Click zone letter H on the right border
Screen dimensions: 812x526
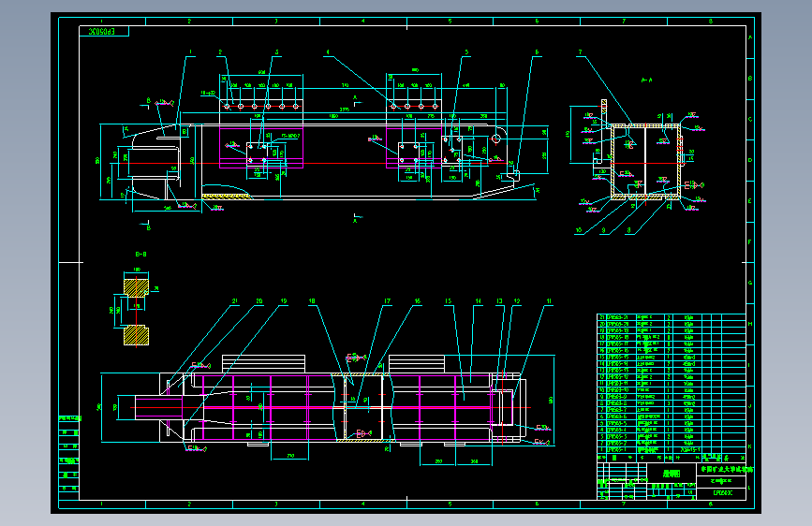pos(750,324)
